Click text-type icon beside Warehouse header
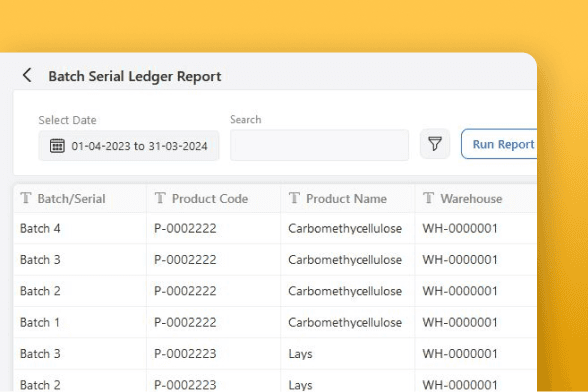The width and height of the screenshot is (588, 392). click(x=429, y=198)
